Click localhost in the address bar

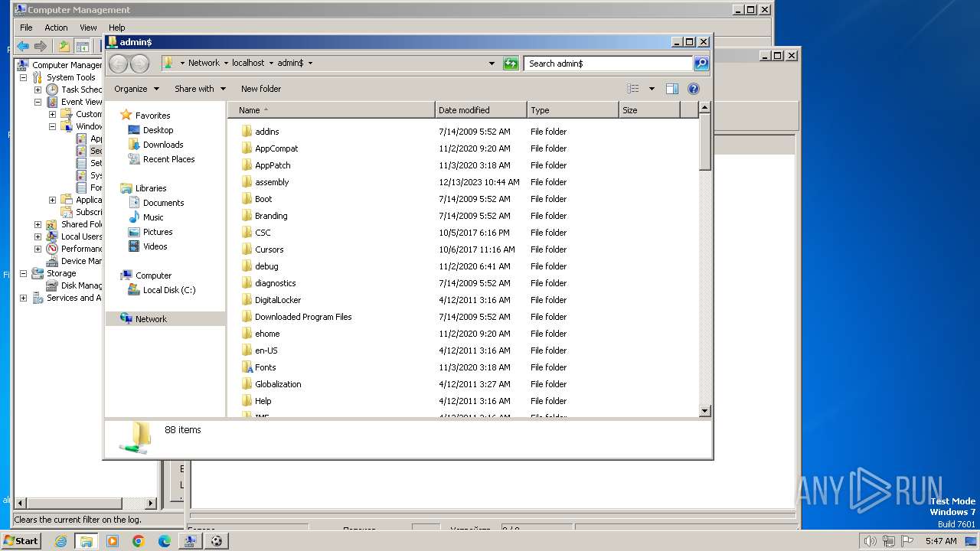248,64
